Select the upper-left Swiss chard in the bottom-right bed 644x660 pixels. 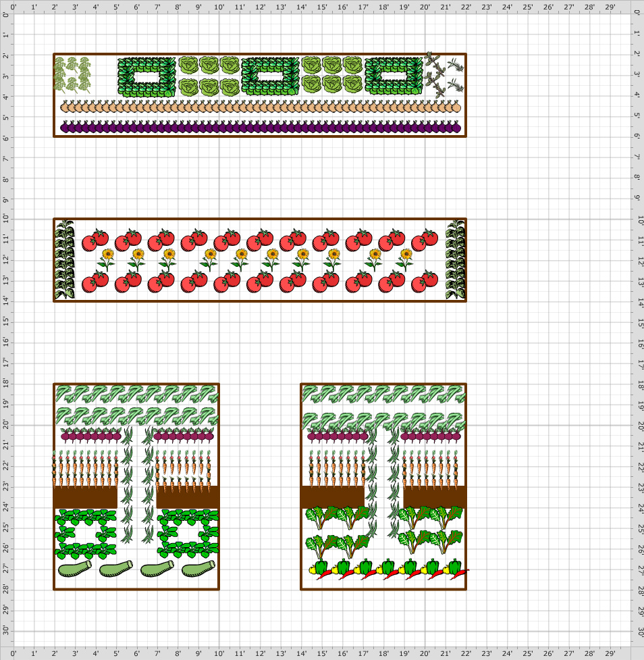point(322,517)
